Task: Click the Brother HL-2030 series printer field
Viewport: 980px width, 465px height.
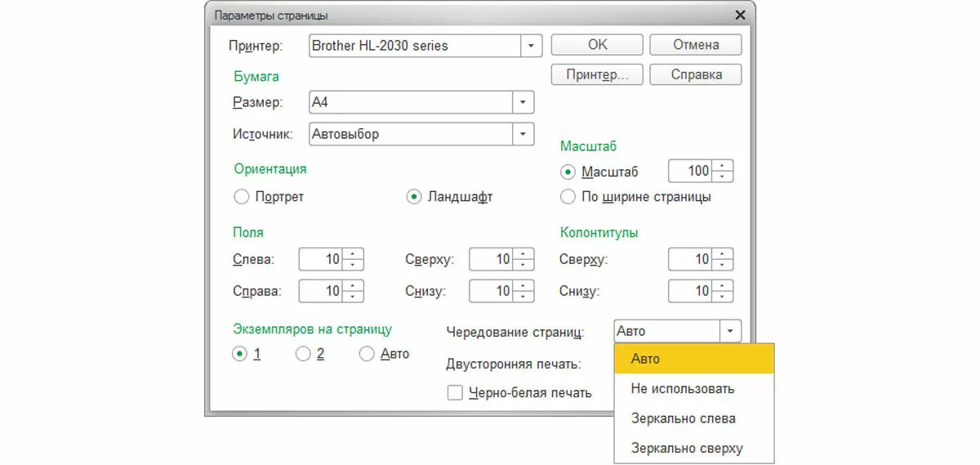Action: click(415, 46)
